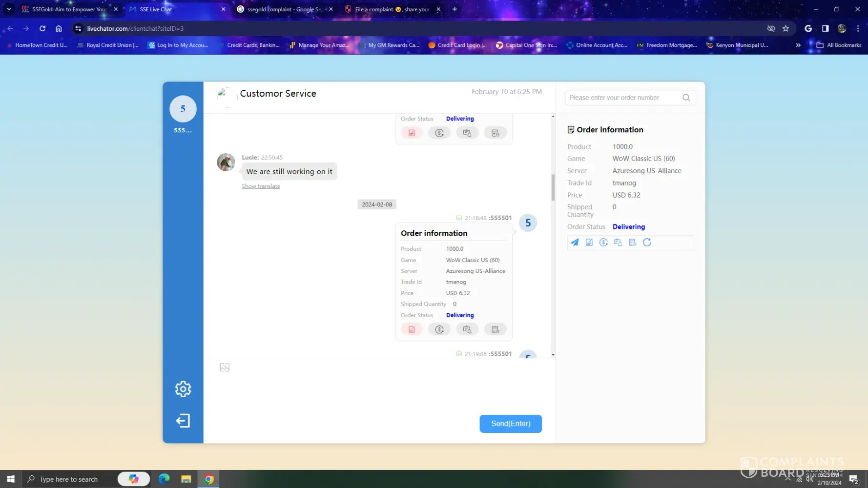Switch to the File a complaint tab
The height and width of the screenshot is (488, 868).
click(x=391, y=9)
